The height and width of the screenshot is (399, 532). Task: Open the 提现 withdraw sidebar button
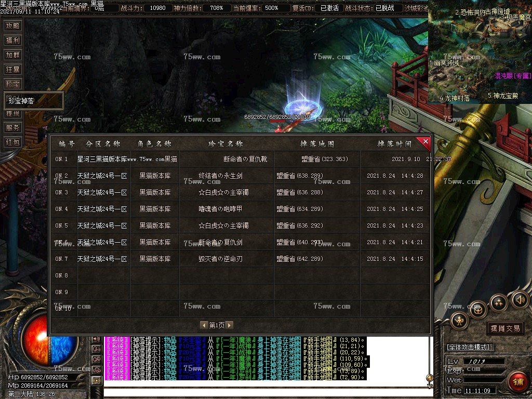(12, 114)
